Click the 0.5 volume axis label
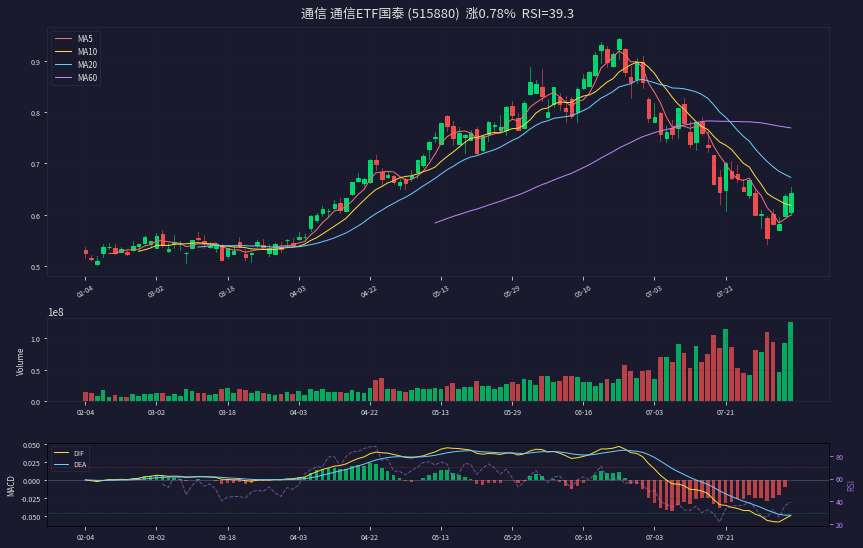The image size is (863, 548). click(35, 371)
